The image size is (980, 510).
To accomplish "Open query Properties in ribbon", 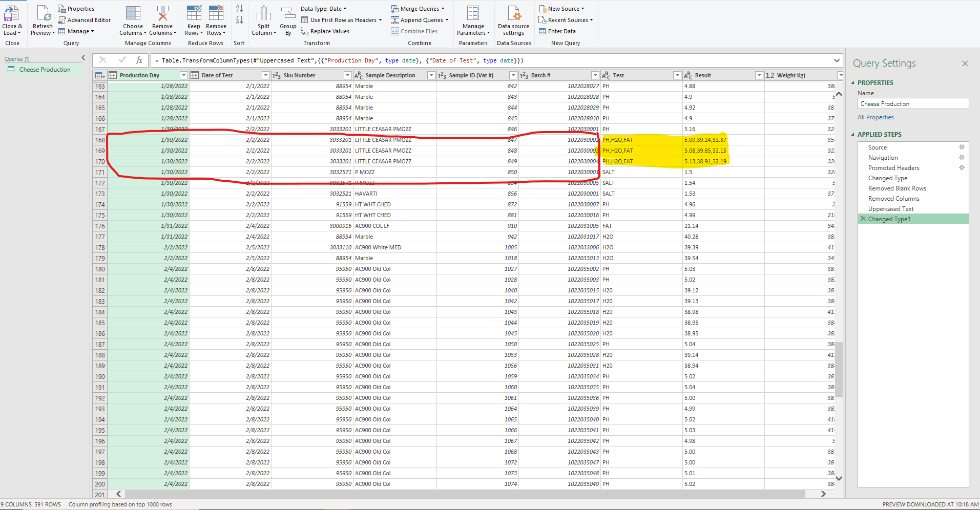I will 76,9.
